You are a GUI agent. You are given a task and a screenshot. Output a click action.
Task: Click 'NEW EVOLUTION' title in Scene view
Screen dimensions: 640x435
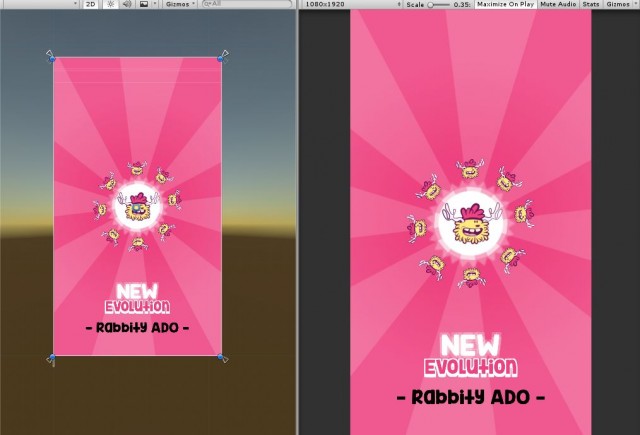click(x=138, y=299)
